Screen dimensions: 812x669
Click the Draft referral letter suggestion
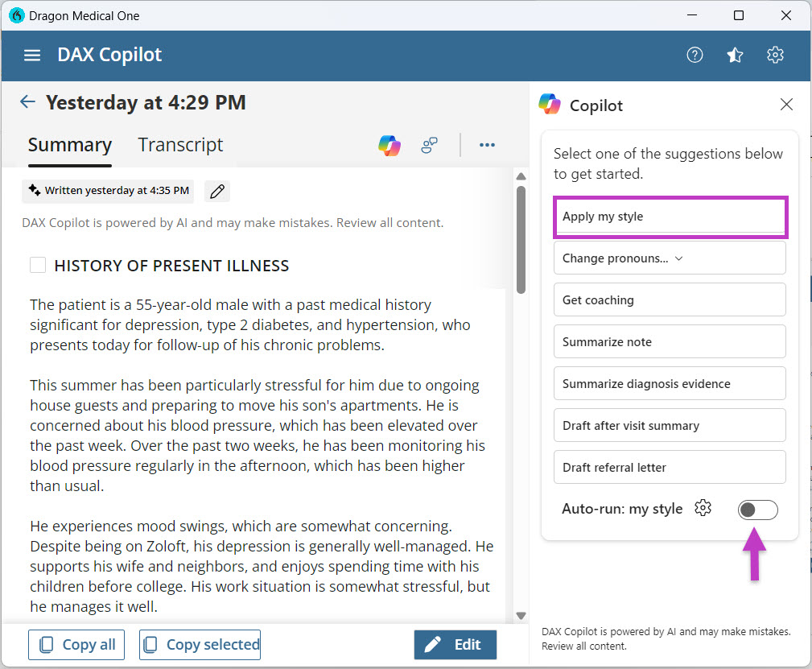670,467
